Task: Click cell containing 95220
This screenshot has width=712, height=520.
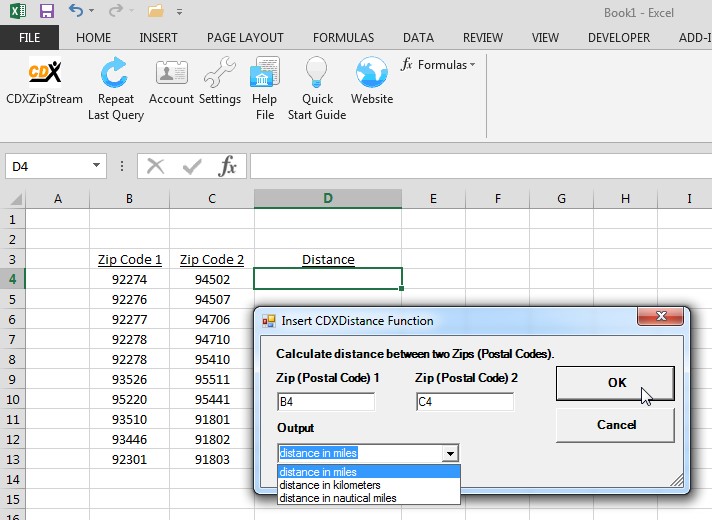Action: click(129, 399)
